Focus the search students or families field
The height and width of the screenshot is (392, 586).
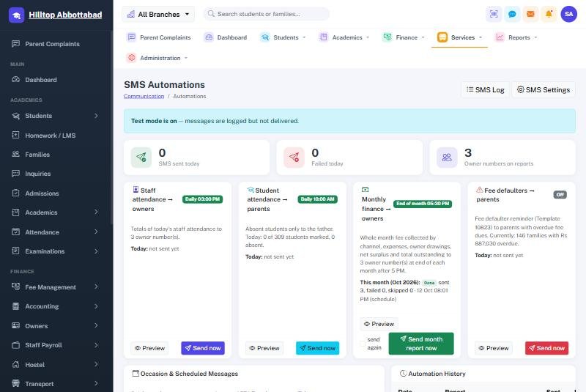pos(267,14)
